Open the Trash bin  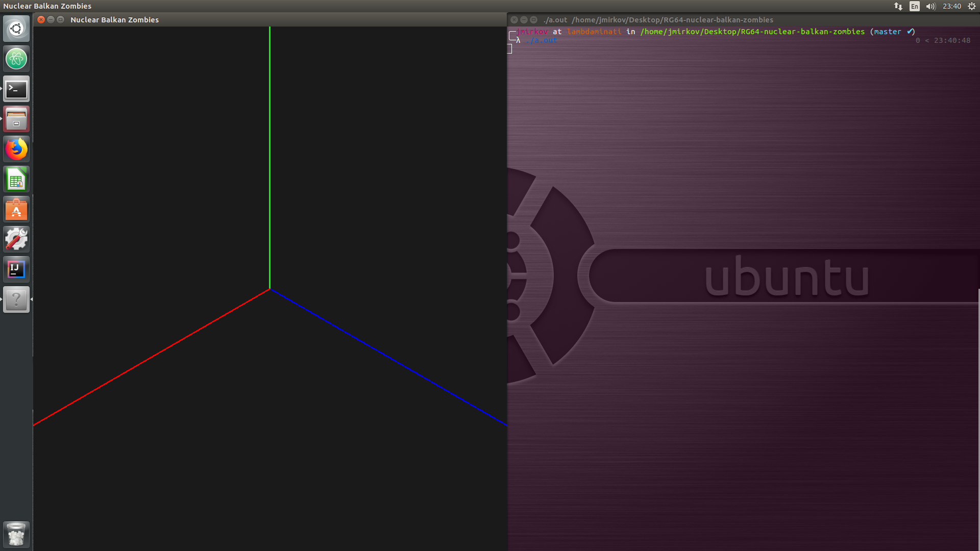click(x=16, y=534)
